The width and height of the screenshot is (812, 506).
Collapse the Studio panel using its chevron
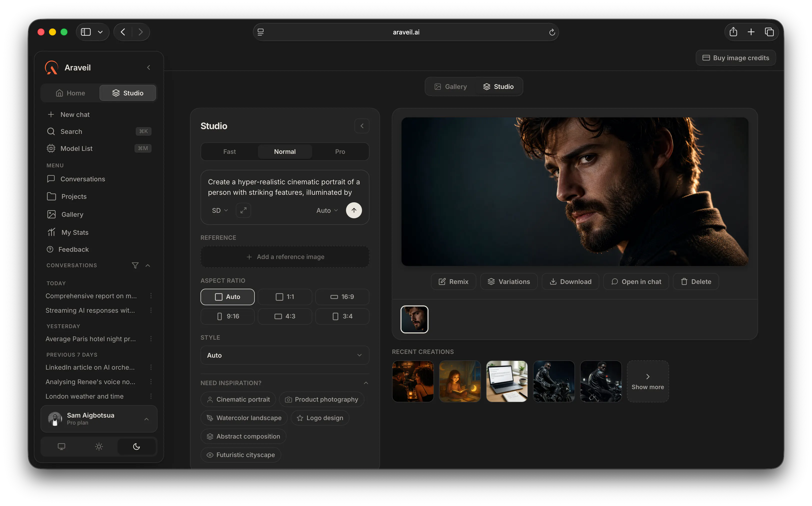pos(362,126)
